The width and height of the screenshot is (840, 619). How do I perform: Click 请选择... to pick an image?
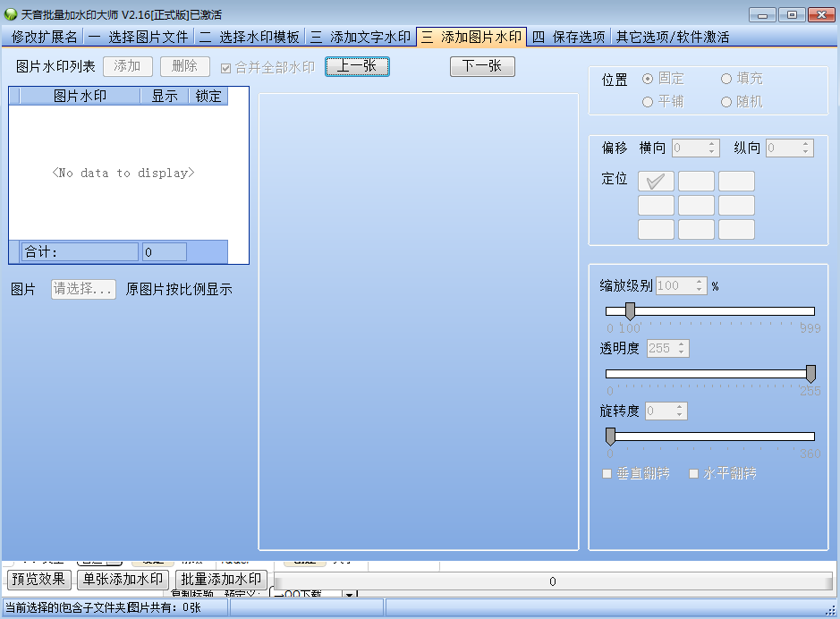pos(83,289)
